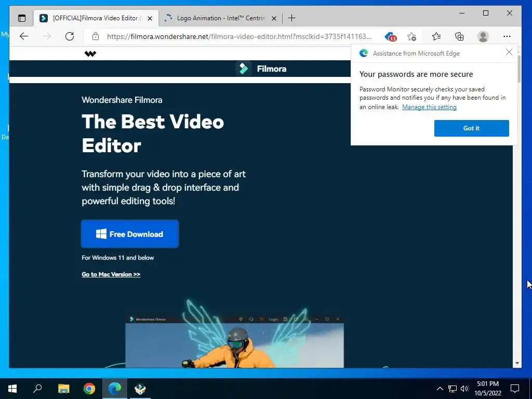View site information via lock icon

(96, 36)
